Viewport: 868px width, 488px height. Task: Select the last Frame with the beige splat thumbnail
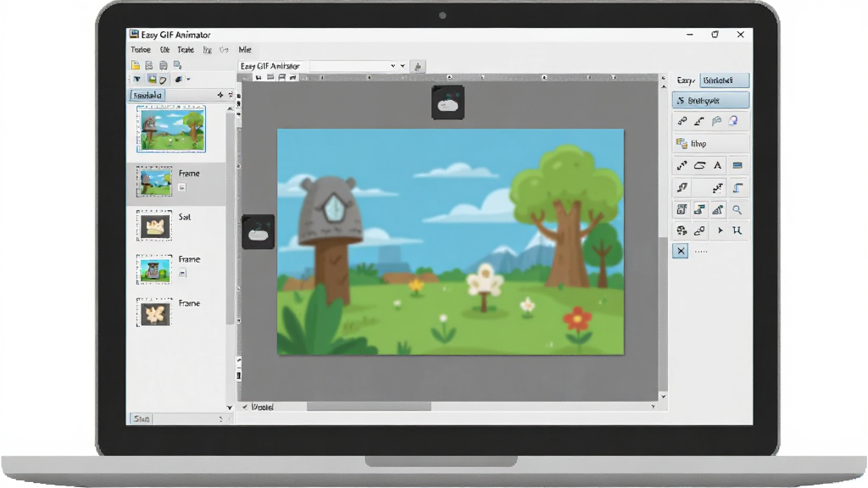coord(176,313)
